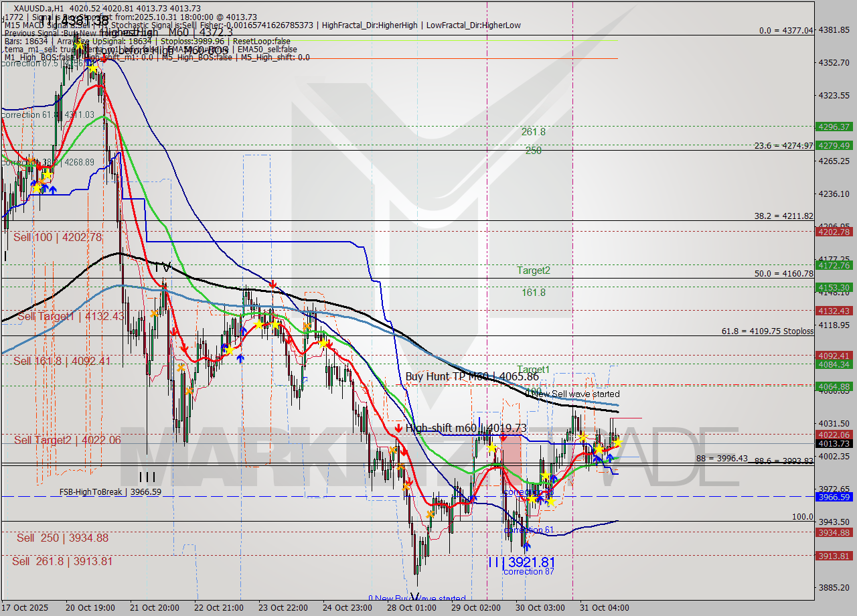The image size is (857, 616).
Task: Select the yellow star marker near FSB-HighToBreak line
Action: [x=534, y=499]
